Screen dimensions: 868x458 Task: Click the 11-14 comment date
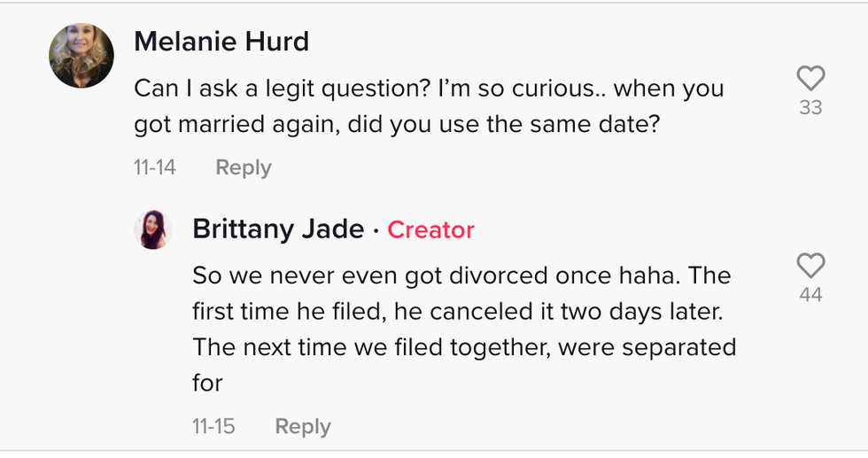155,167
